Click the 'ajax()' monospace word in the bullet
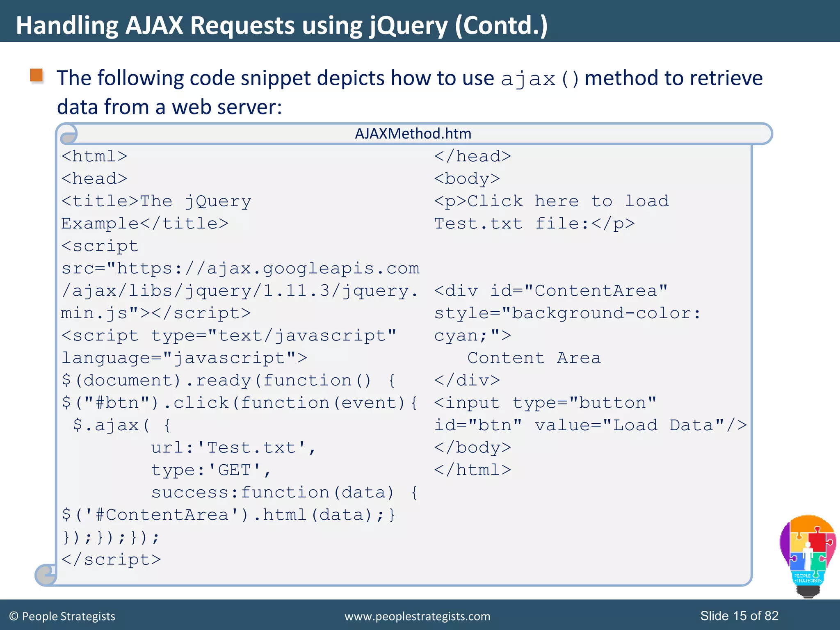 click(540, 79)
